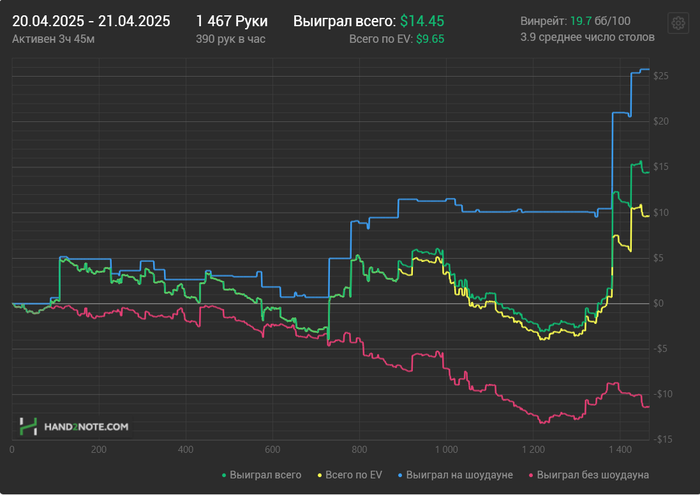Toggle the 'Всего по EV' legend series
This screenshot has width=700, height=495.
pyautogui.click(x=350, y=475)
